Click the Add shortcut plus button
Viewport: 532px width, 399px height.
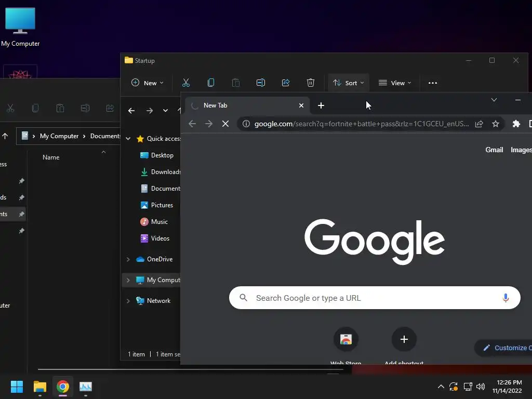click(x=404, y=339)
